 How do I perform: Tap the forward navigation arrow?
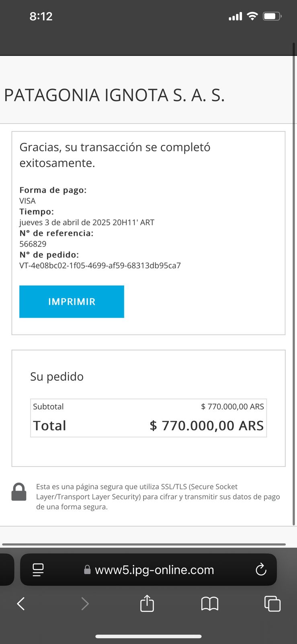click(85, 603)
